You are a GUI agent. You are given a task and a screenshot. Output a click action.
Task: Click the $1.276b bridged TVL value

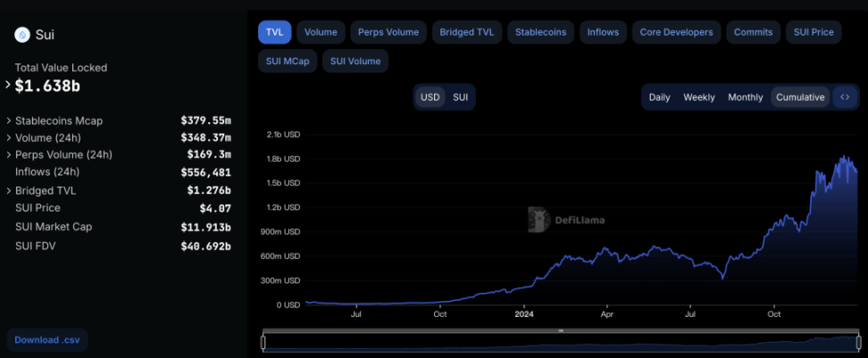tap(209, 191)
